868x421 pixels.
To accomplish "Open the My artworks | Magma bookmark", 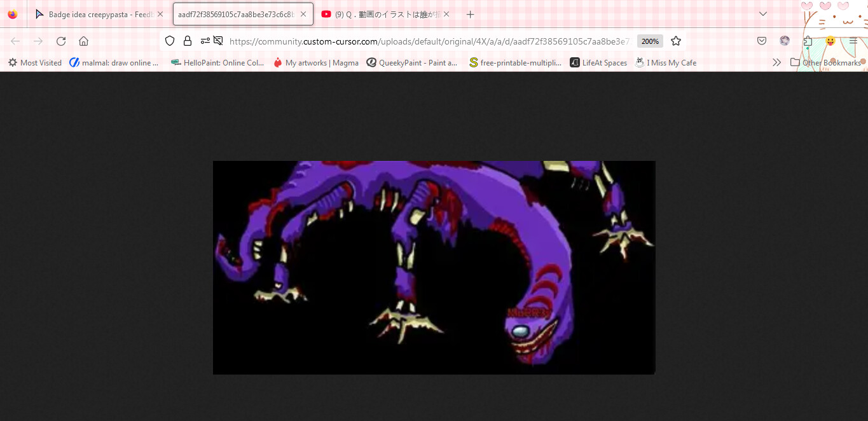I will click(x=316, y=62).
